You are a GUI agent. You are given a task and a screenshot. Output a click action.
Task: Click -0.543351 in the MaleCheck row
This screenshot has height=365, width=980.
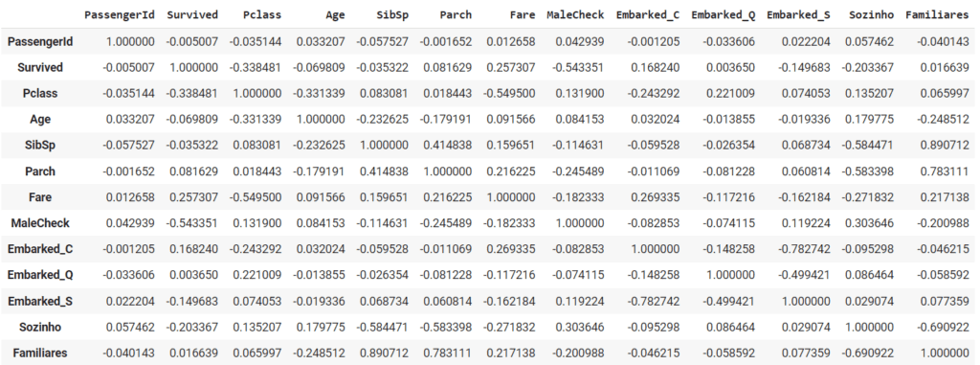tap(191, 223)
